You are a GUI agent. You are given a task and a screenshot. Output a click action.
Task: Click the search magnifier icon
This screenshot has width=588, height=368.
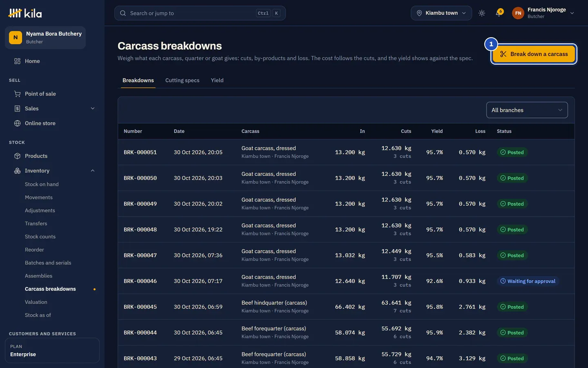123,13
